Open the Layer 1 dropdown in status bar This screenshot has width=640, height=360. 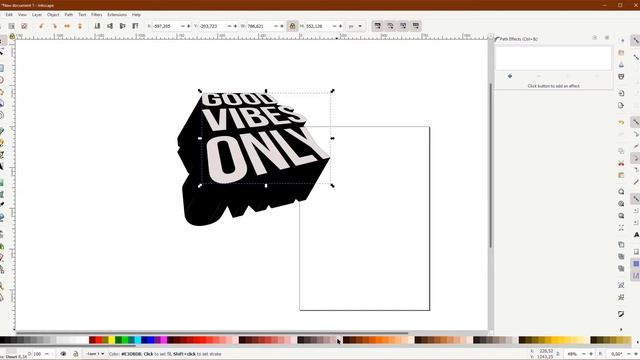(x=95, y=354)
